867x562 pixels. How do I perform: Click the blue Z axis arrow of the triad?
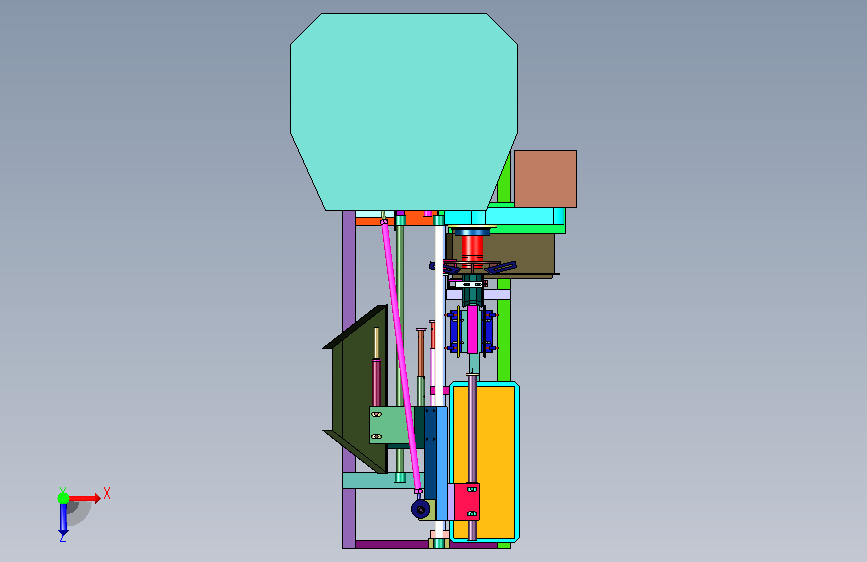pos(63,519)
